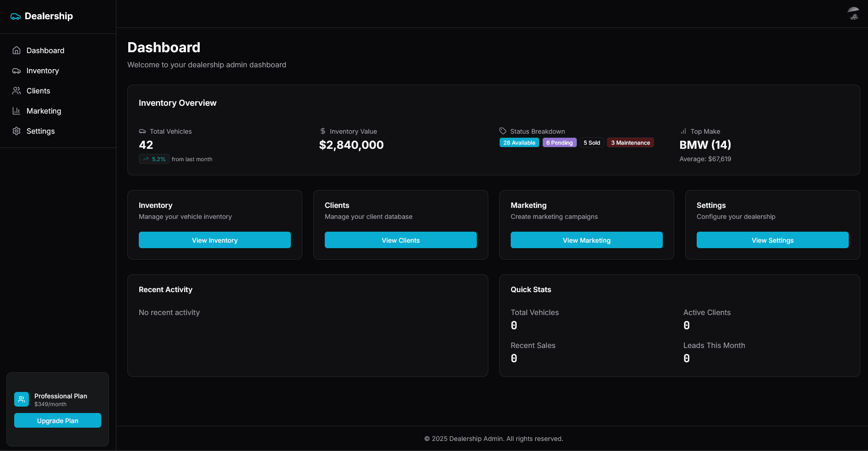868x451 pixels.
Task: Click the bar chart icon beside Top Make
Action: tap(683, 131)
